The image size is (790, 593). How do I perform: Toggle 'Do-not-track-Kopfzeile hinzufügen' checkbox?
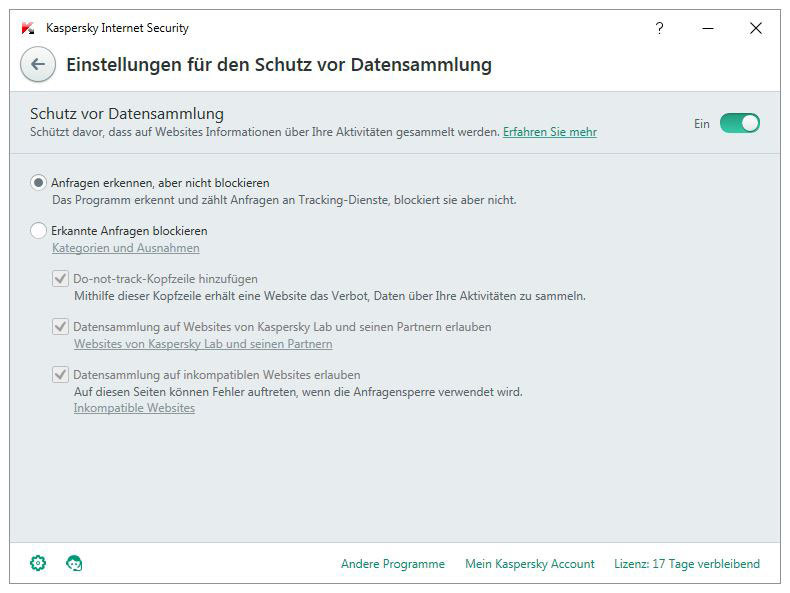point(60,279)
